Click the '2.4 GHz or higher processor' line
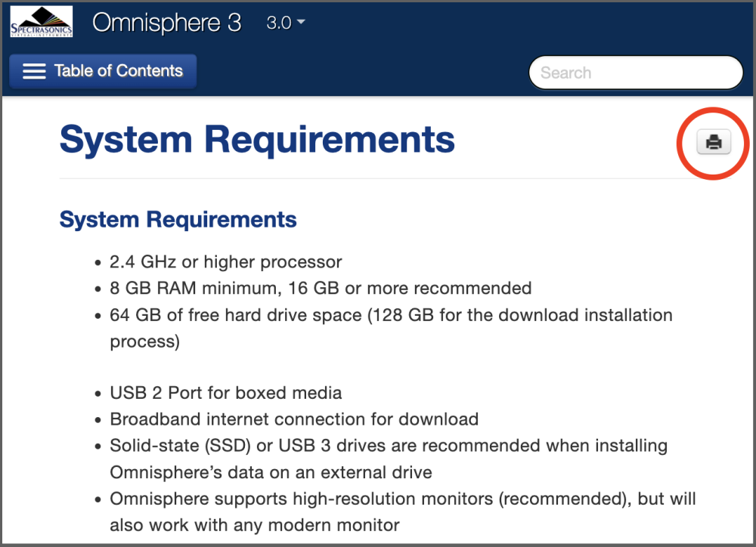 click(225, 261)
